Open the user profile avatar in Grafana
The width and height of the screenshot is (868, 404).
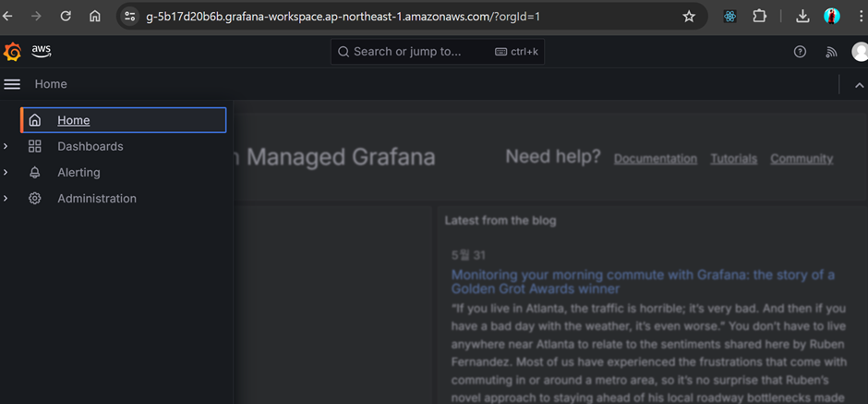[x=860, y=52]
